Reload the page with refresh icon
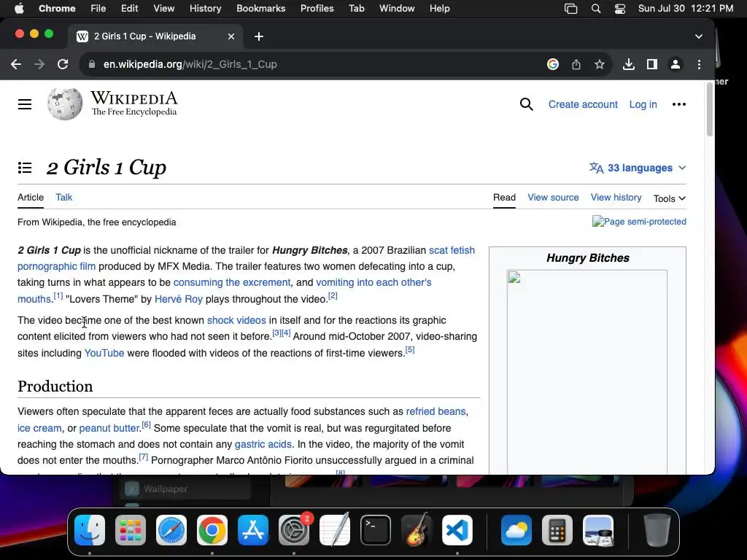The height and width of the screenshot is (560, 747). pos(63,64)
